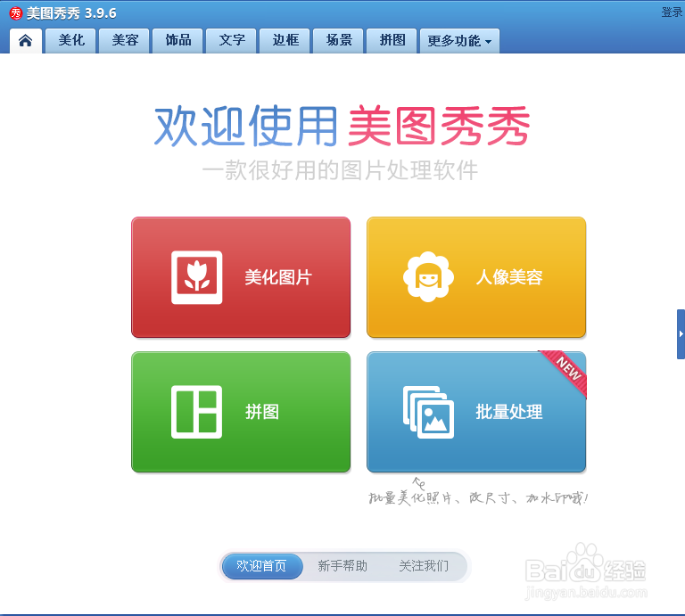Click the 美化图片 label on red tile
The width and height of the screenshot is (685, 616).
pos(278,277)
